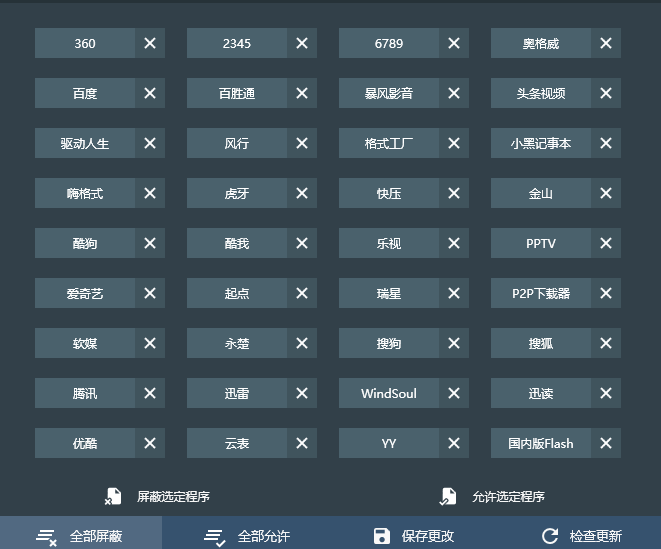Click the X icon beside 云表
Viewport: 661px width, 549px height.
click(302, 443)
